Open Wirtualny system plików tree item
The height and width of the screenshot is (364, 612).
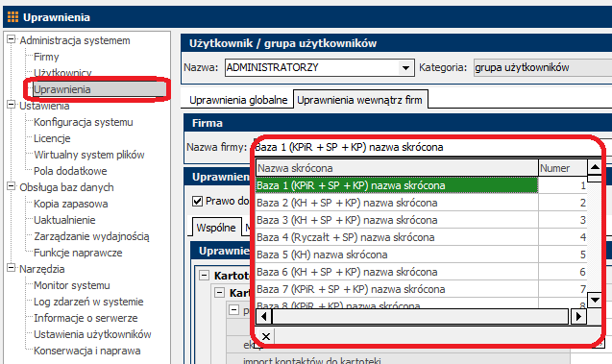(x=89, y=155)
